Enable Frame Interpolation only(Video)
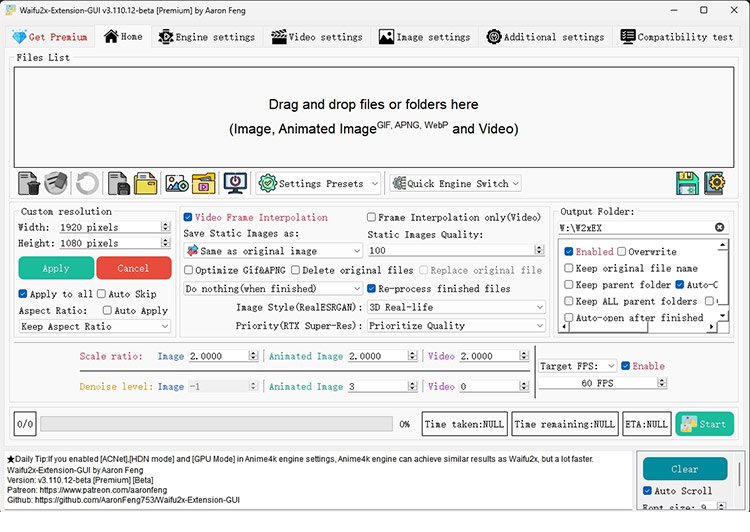This screenshot has width=750, height=532. coord(371,217)
